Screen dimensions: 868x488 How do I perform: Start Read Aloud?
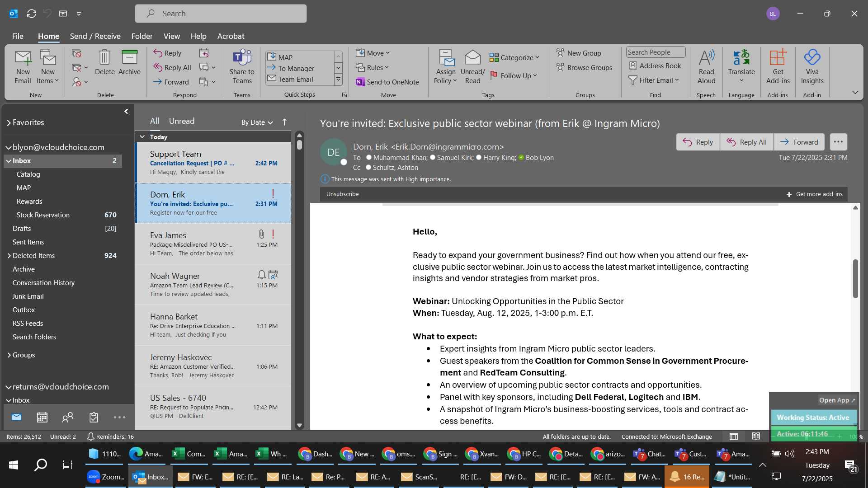pos(706,67)
